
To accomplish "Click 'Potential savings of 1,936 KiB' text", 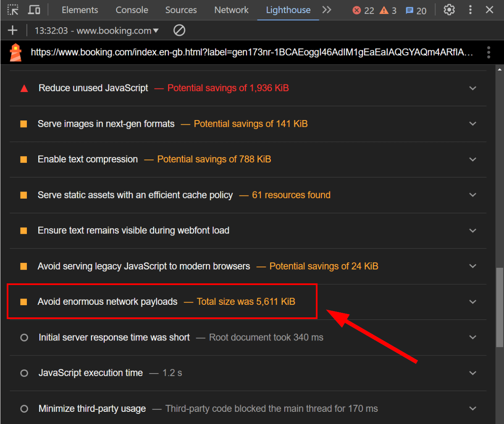I will [228, 88].
